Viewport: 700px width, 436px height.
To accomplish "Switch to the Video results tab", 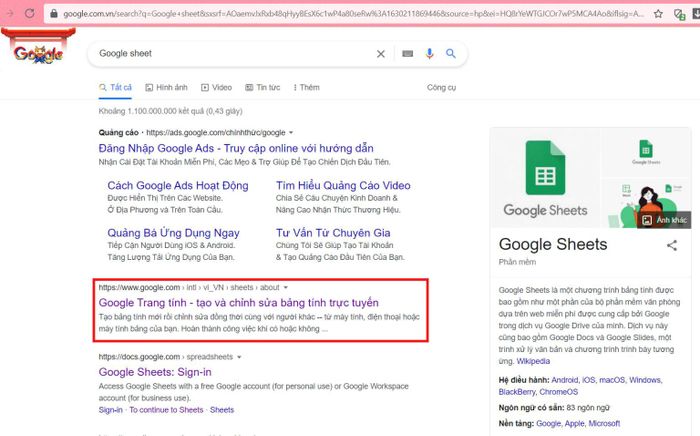I will coord(215,88).
